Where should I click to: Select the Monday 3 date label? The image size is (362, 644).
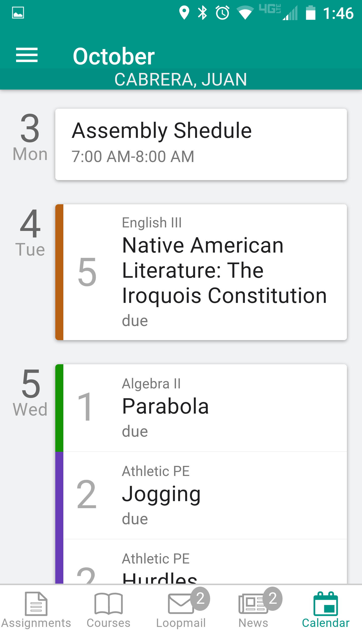pos(30,137)
